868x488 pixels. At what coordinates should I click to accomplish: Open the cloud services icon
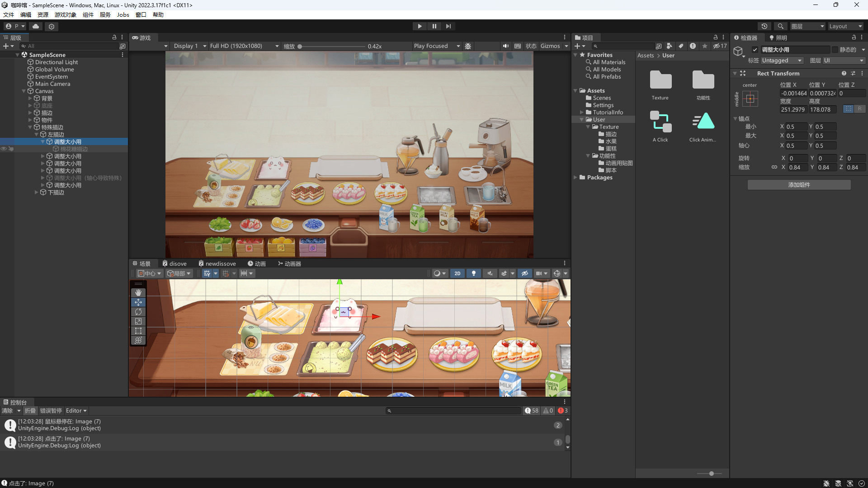pyautogui.click(x=36, y=26)
